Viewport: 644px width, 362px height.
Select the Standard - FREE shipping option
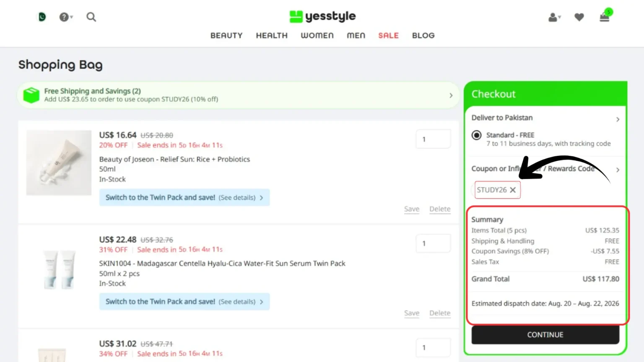[476, 135]
